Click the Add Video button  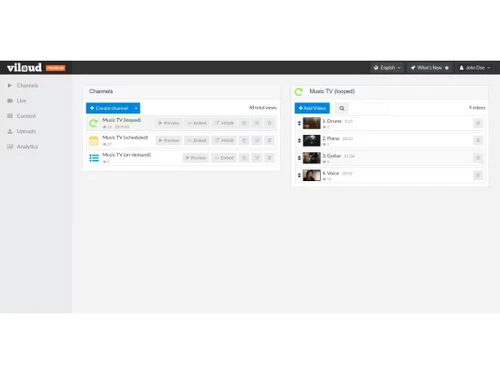click(312, 108)
